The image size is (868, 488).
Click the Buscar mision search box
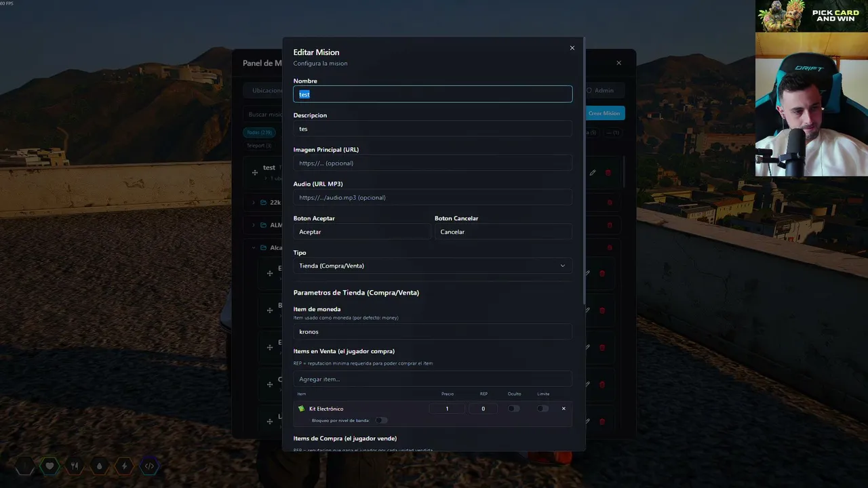pyautogui.click(x=264, y=114)
